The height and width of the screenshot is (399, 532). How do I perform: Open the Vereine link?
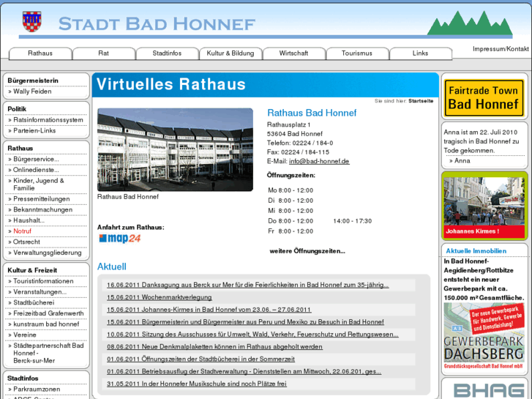pyautogui.click(x=24, y=335)
